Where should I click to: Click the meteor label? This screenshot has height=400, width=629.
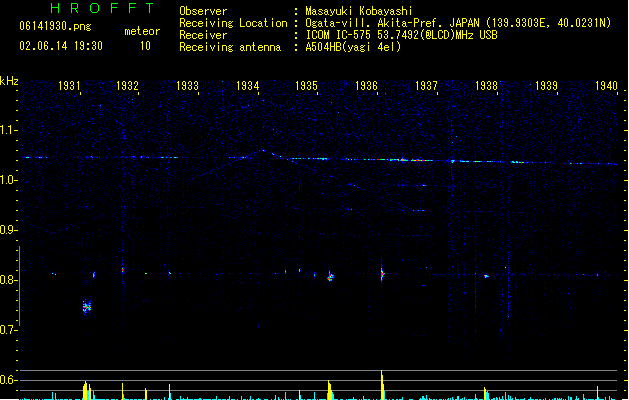tap(142, 31)
